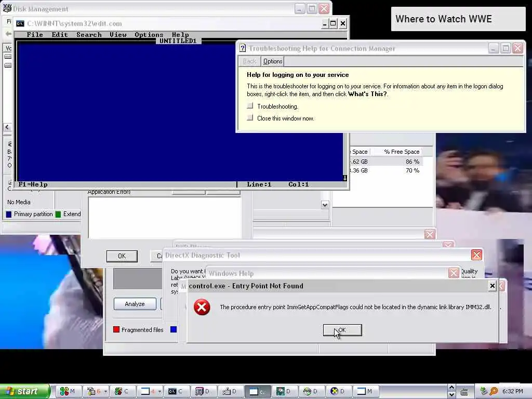Click the Primary partition blue legend swatch
This screenshot has height=399, width=532.
(9, 214)
